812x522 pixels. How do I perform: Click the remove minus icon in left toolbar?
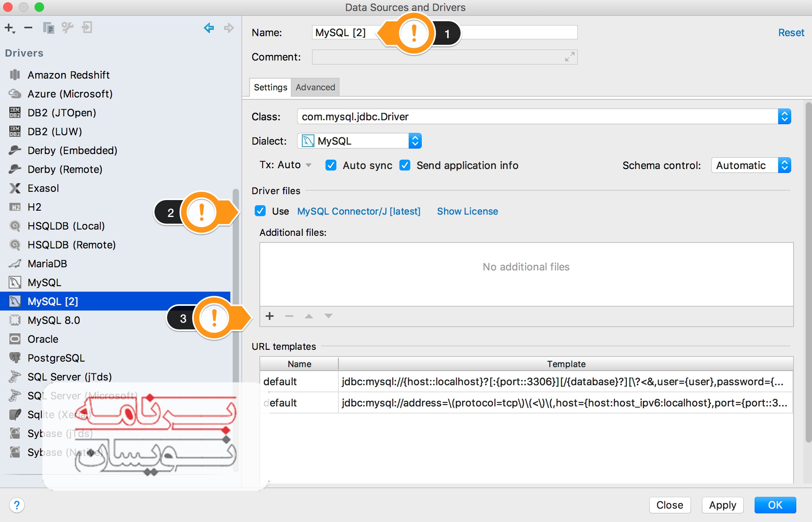point(28,28)
